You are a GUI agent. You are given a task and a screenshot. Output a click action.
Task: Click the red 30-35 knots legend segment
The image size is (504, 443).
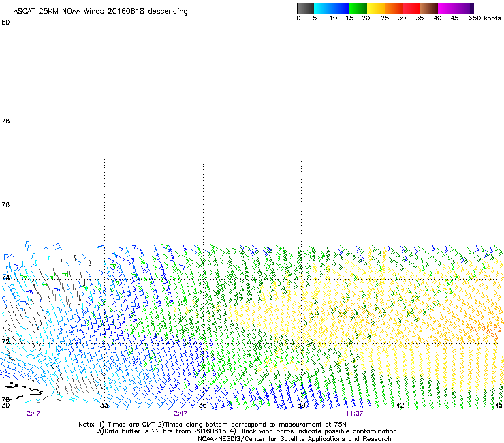[x=411, y=8]
